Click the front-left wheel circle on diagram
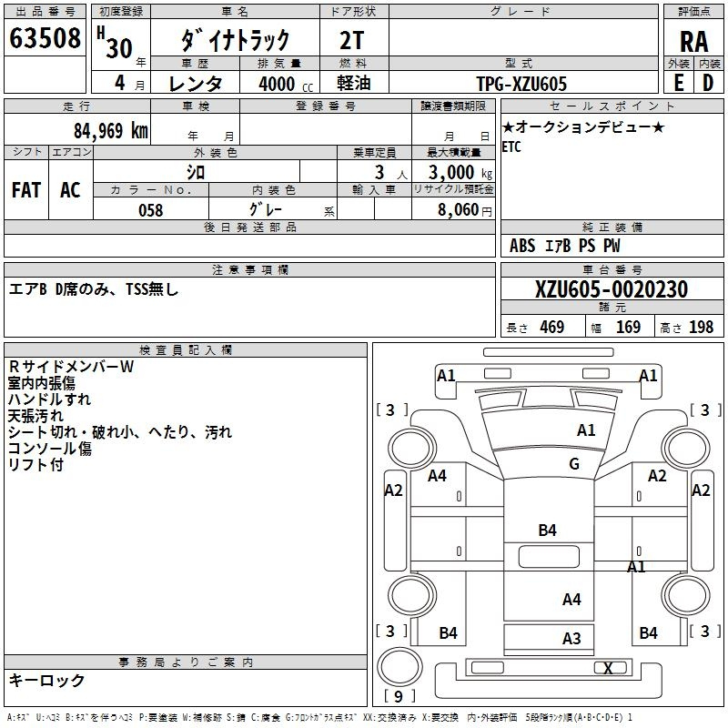The height and width of the screenshot is (728, 728). pos(411,449)
